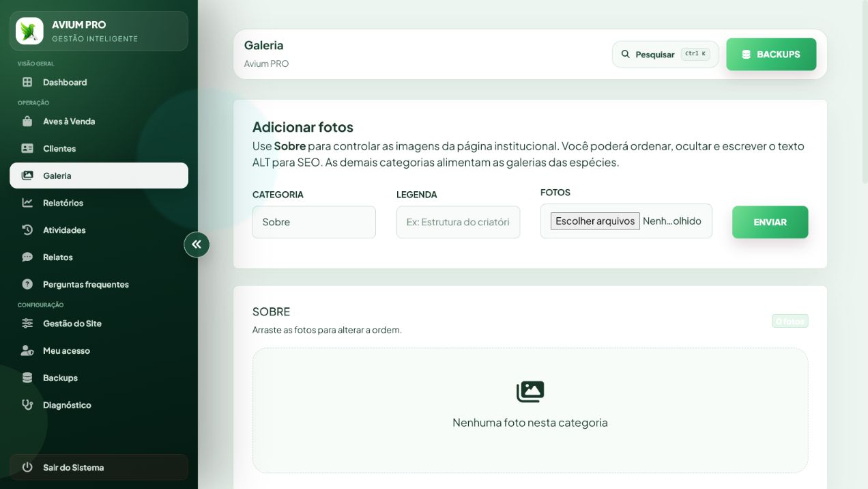Click the Diagnóstico stethoscope icon

(x=27, y=405)
